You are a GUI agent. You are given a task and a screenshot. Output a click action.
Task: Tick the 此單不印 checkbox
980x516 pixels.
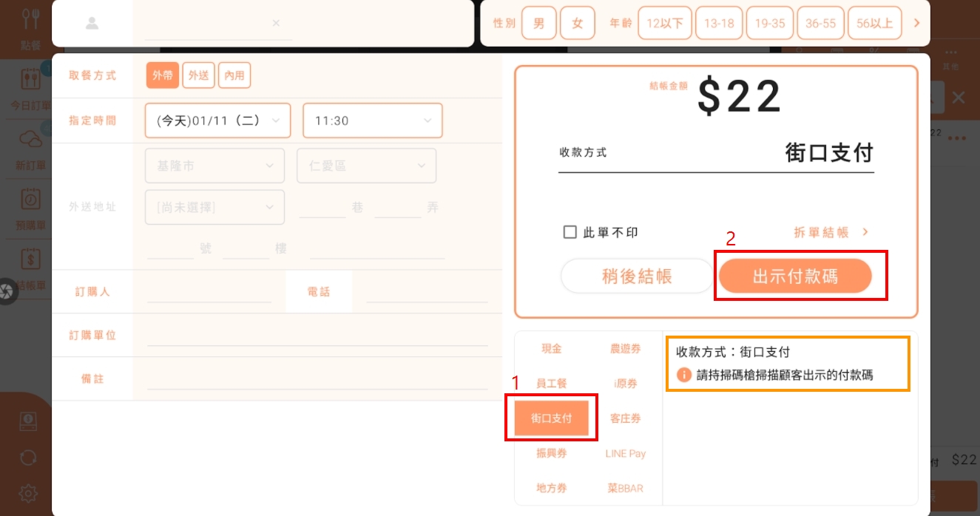[x=570, y=232]
